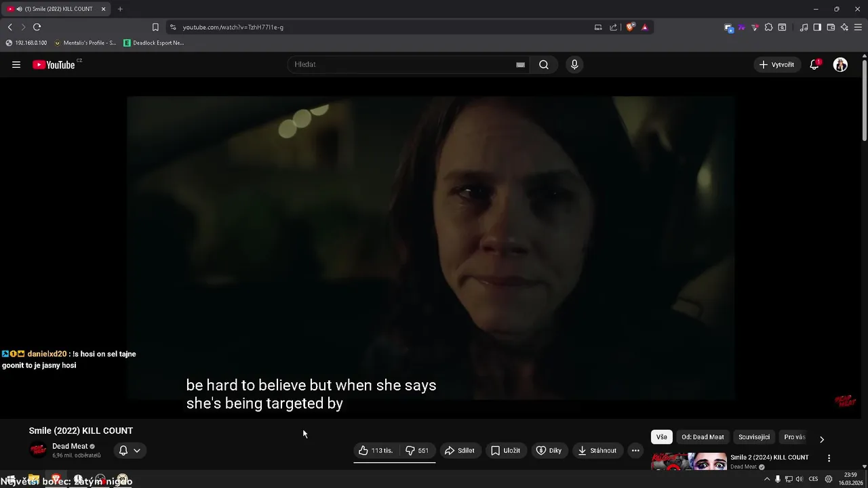The image size is (868, 488).
Task: Close the Smile (2022) KILL COUNT tab
Action: (x=104, y=9)
